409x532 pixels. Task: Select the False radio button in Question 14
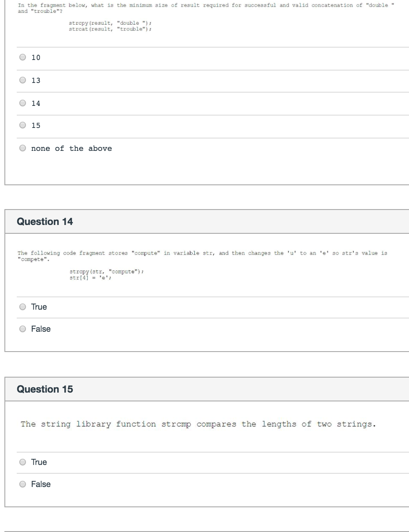22,329
